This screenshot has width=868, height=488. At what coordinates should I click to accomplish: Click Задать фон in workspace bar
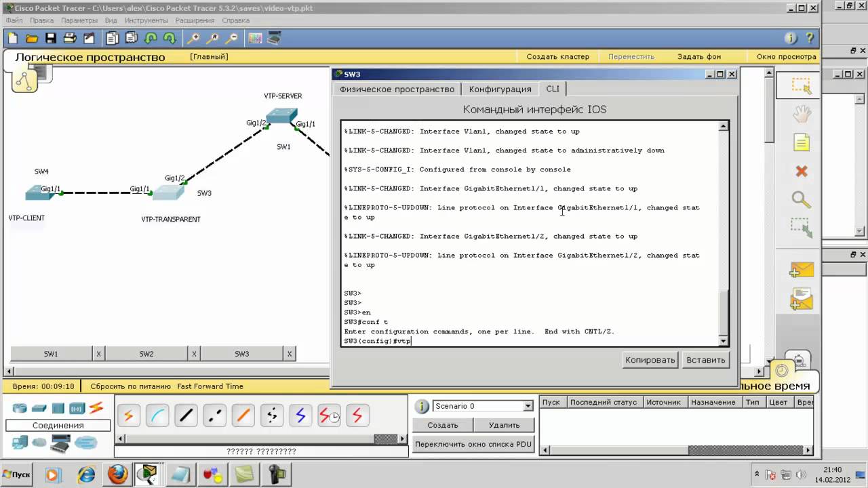coord(699,57)
